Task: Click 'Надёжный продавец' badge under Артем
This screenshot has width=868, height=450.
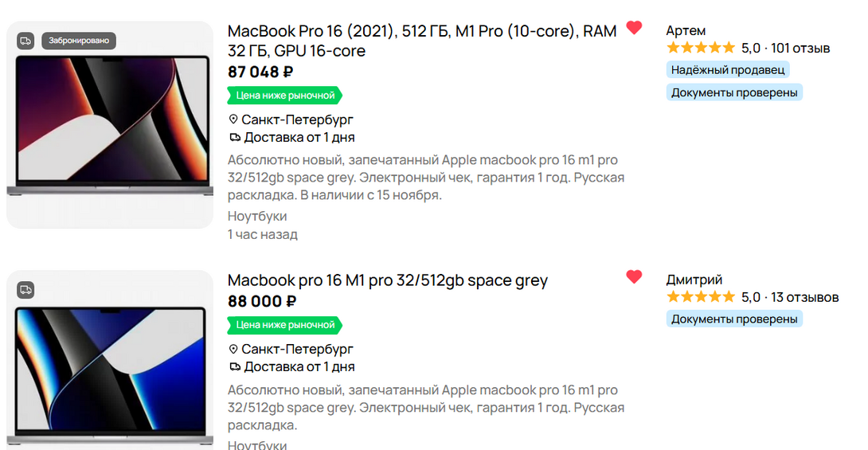Action: tap(728, 69)
